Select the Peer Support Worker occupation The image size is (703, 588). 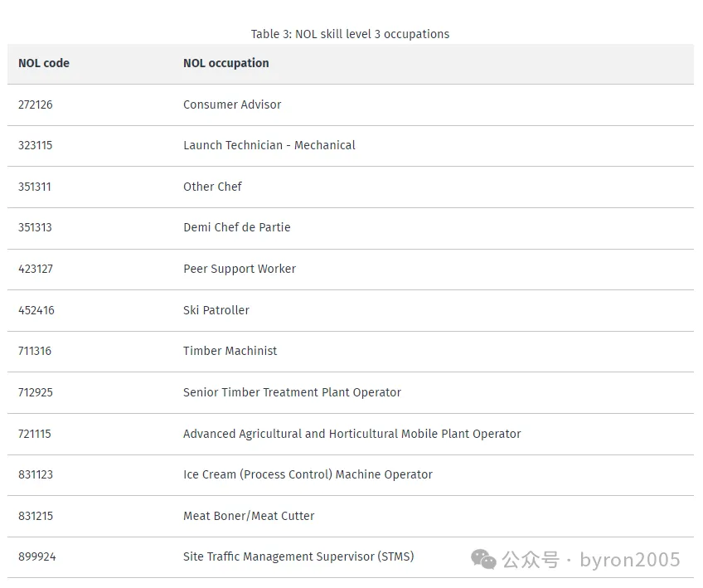click(x=240, y=269)
